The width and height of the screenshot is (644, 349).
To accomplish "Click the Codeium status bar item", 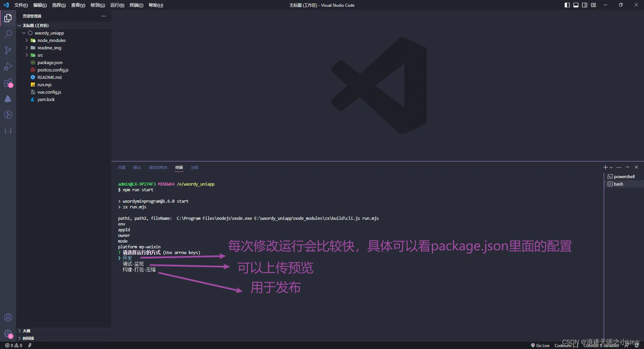I will 567,345.
